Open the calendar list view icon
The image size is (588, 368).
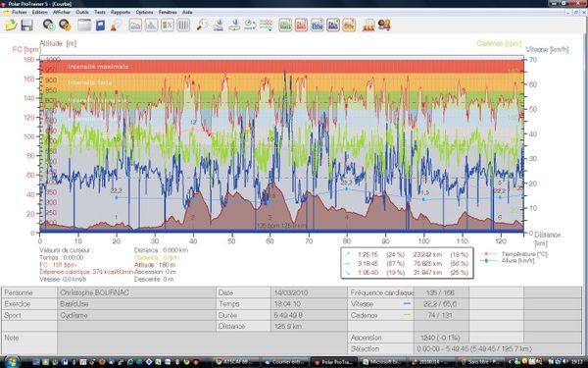[84, 26]
